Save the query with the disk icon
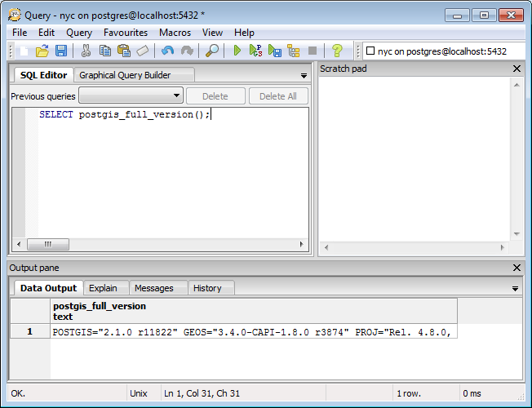Image resolution: width=532 pixels, height=408 pixels. [x=61, y=51]
